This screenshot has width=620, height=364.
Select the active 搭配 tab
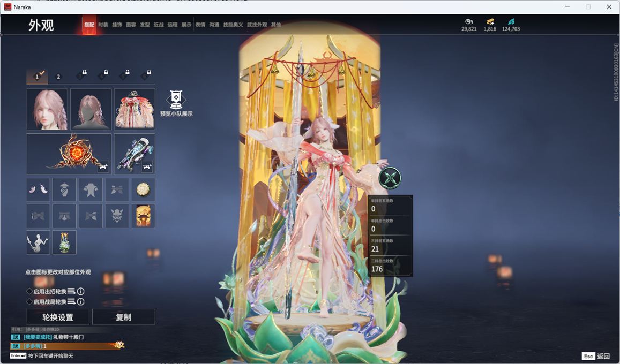89,25
